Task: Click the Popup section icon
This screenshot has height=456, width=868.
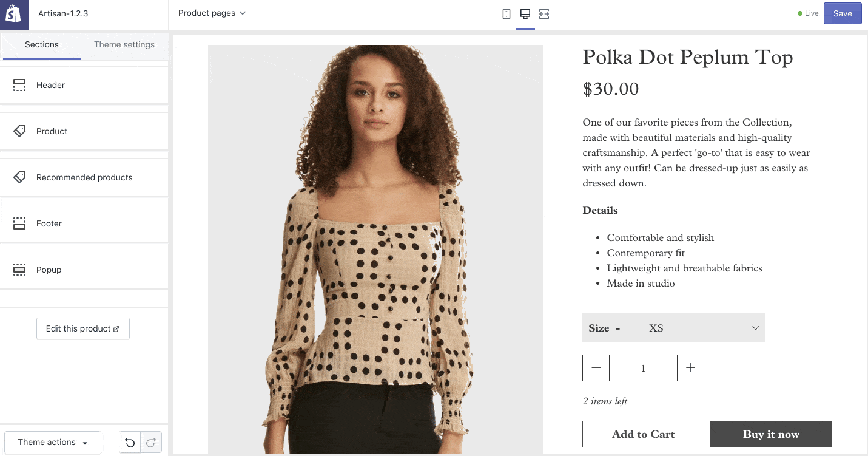Action: click(x=19, y=270)
